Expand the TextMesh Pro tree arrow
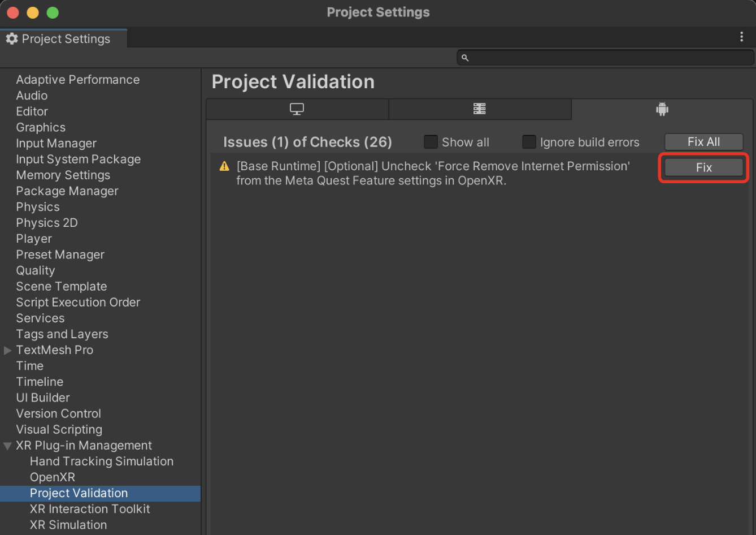This screenshot has height=535, width=756. pyautogui.click(x=7, y=350)
